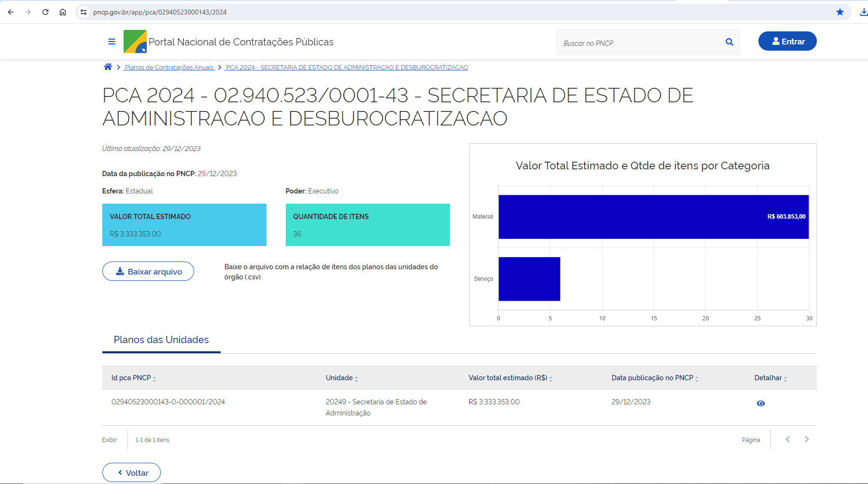The width and height of the screenshot is (868, 484).
Task: Click the Serviço bar in the chart
Action: click(x=529, y=279)
